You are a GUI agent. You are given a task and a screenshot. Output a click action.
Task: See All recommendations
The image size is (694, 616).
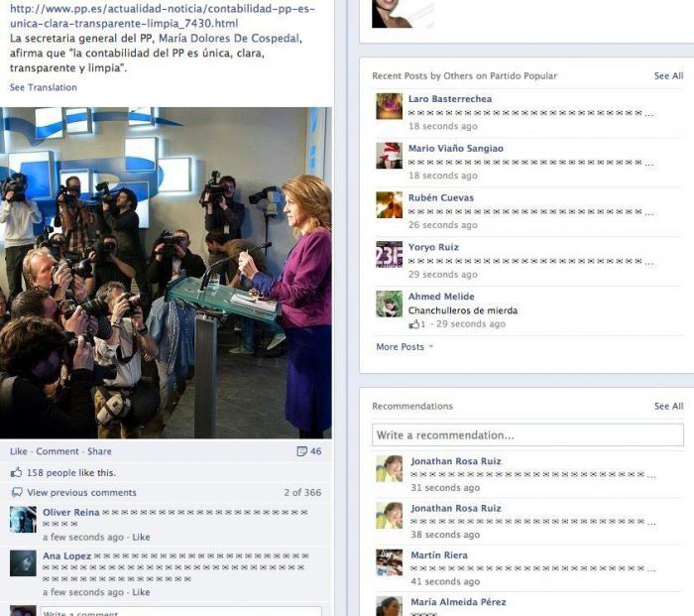668,406
